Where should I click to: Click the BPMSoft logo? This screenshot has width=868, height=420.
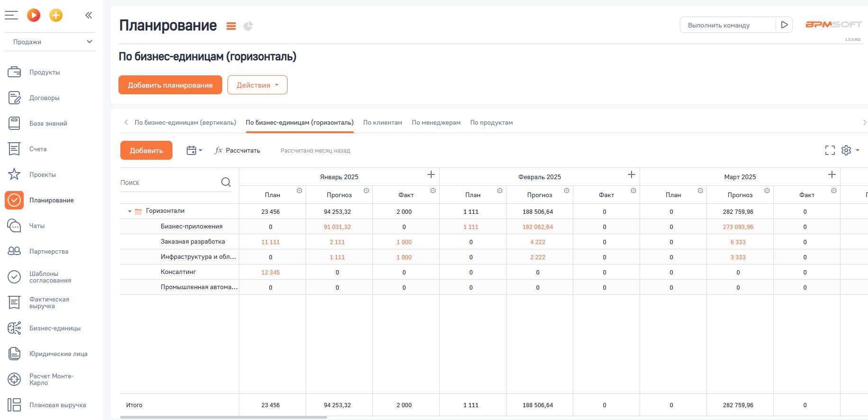833,24
